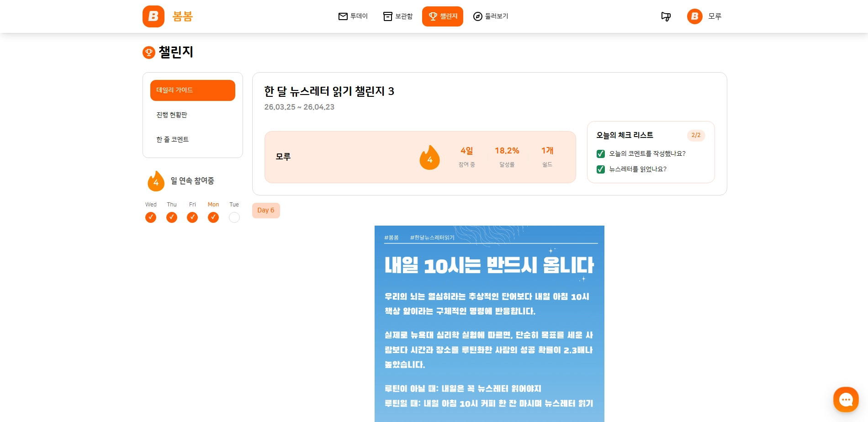Click the streak flame icon in sidebar
This screenshot has height=422, width=868.
[x=156, y=181]
